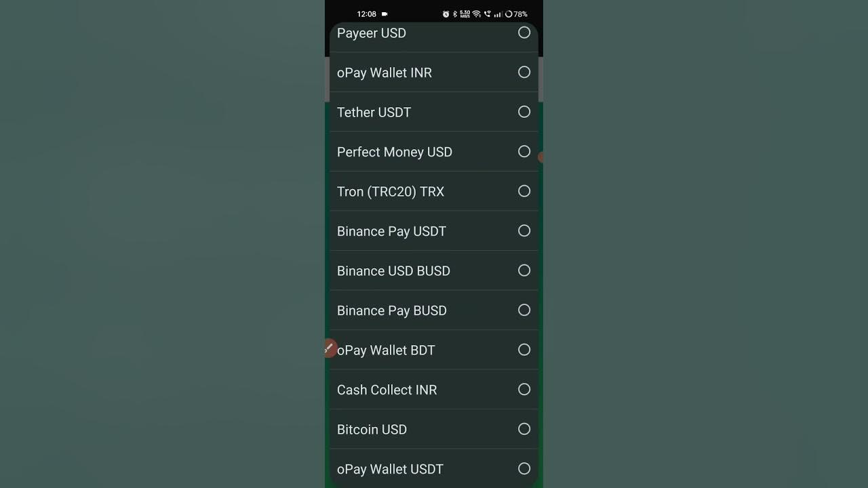Tap the screen recording camera icon in status bar

click(384, 14)
